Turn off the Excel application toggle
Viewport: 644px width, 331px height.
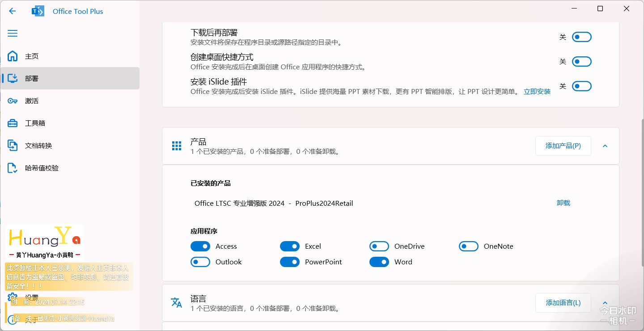tap(290, 246)
